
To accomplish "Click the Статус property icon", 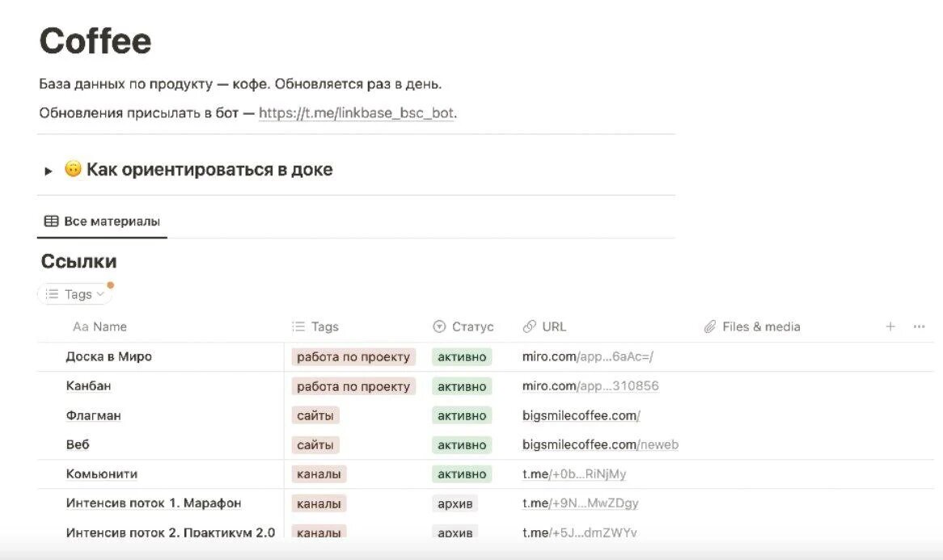I will (438, 326).
